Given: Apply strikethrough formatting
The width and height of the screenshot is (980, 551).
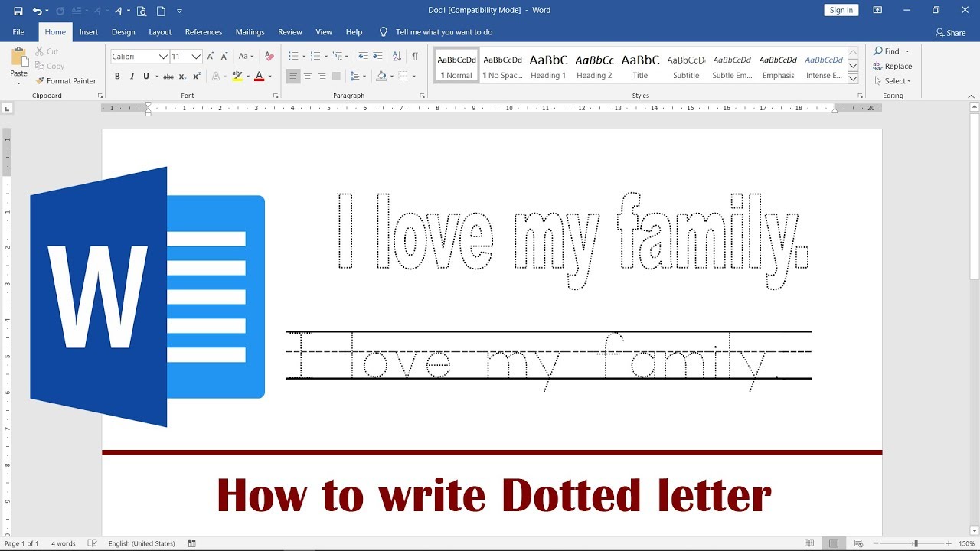Looking at the screenshot, I should point(168,77).
